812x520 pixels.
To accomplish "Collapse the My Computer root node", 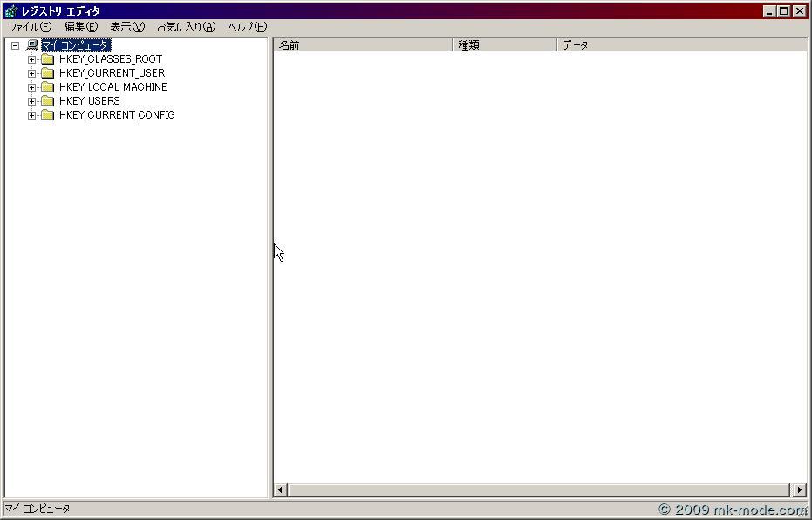I will pyautogui.click(x=15, y=45).
